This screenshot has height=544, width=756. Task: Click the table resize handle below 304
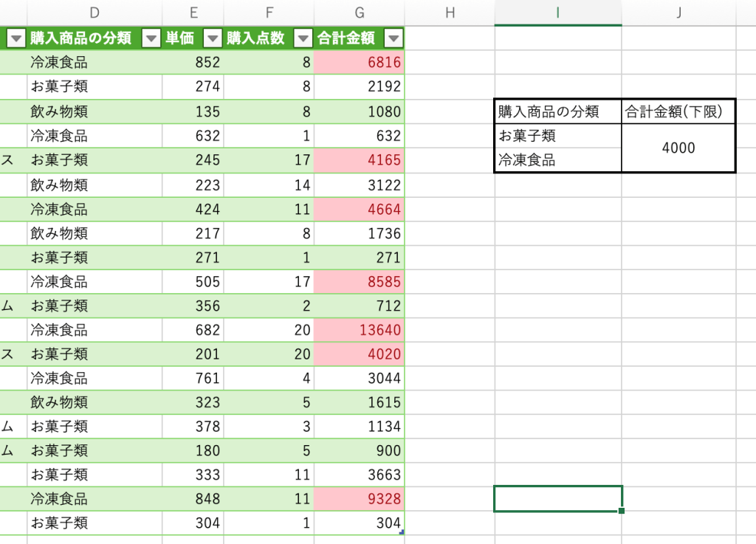click(x=402, y=532)
